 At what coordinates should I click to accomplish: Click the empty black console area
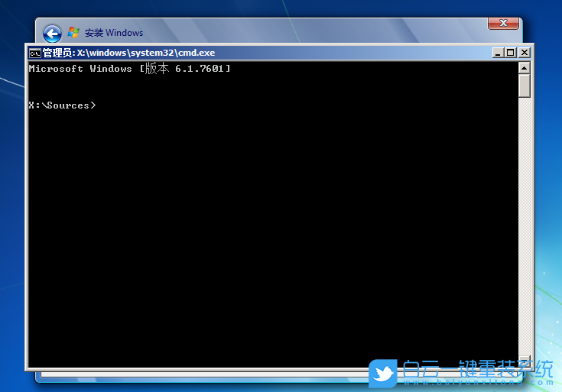pyautogui.click(x=268, y=229)
